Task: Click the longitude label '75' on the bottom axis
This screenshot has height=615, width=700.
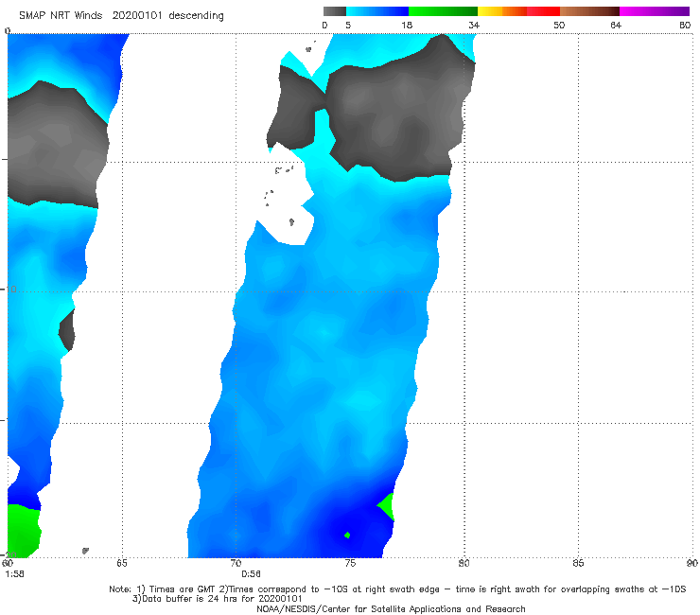Action: (350, 563)
